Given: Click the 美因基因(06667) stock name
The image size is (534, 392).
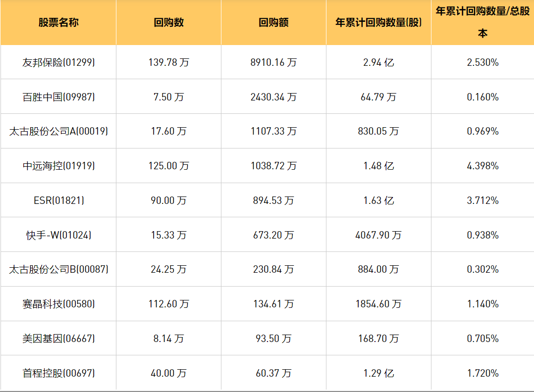Looking at the screenshot, I should [x=58, y=339].
